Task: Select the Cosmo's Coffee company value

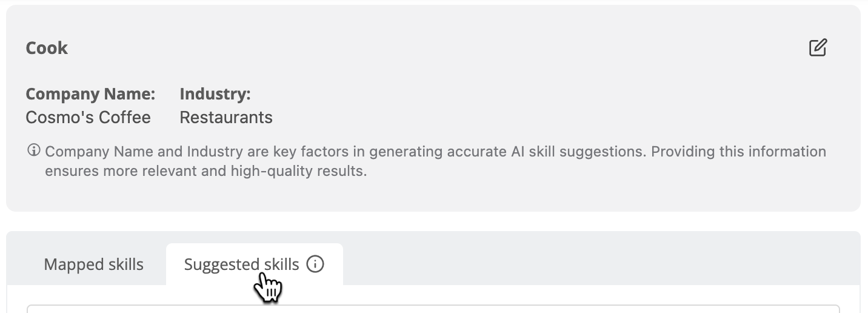Action: point(88,117)
